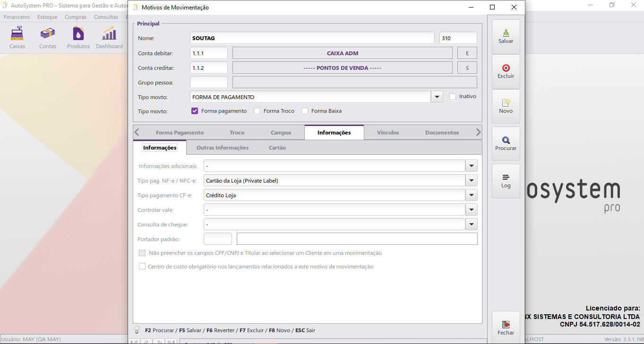Click the empty Grupo pessoa description button
The width and height of the screenshot is (644, 344).
tap(355, 83)
